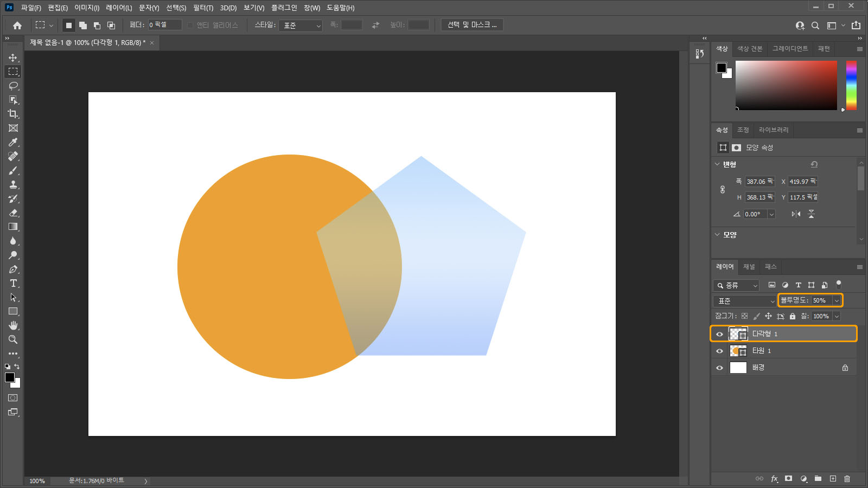
Task: Select the Move tool
Action: pos(13,57)
